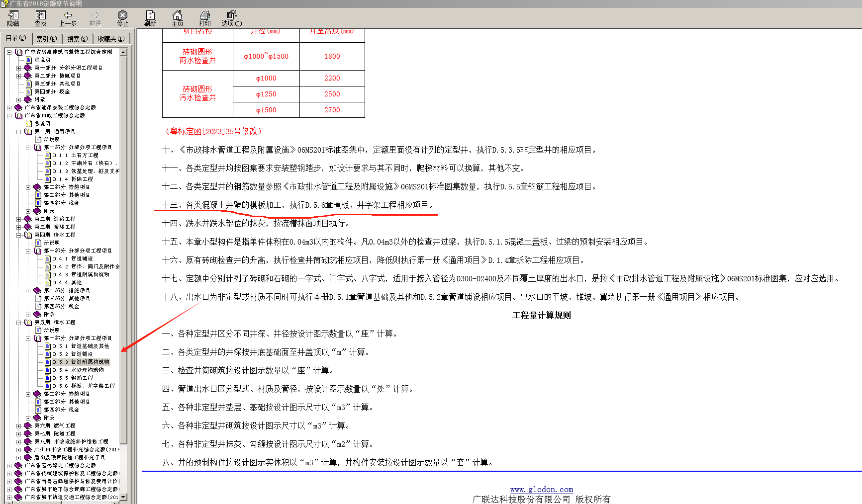The width and height of the screenshot is (862, 504).
Task: Open D.5.2 管道铺设 topic page icon
Action: tap(48, 354)
